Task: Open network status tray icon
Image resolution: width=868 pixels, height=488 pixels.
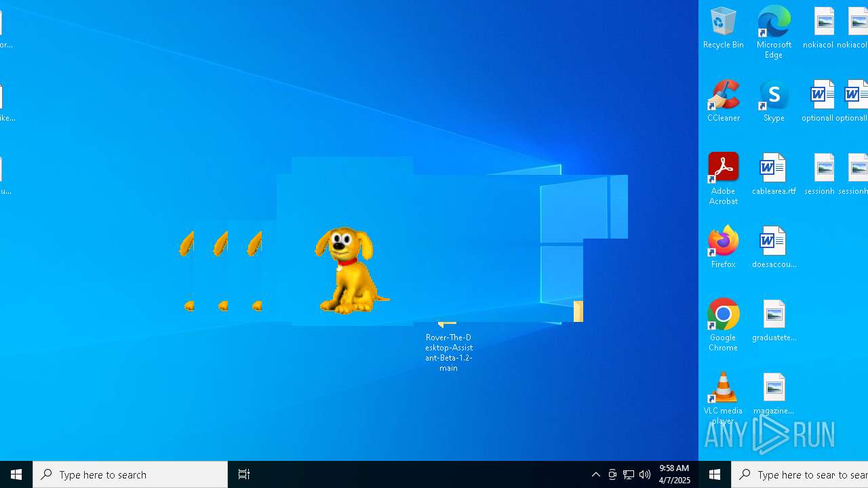Action: (x=629, y=474)
